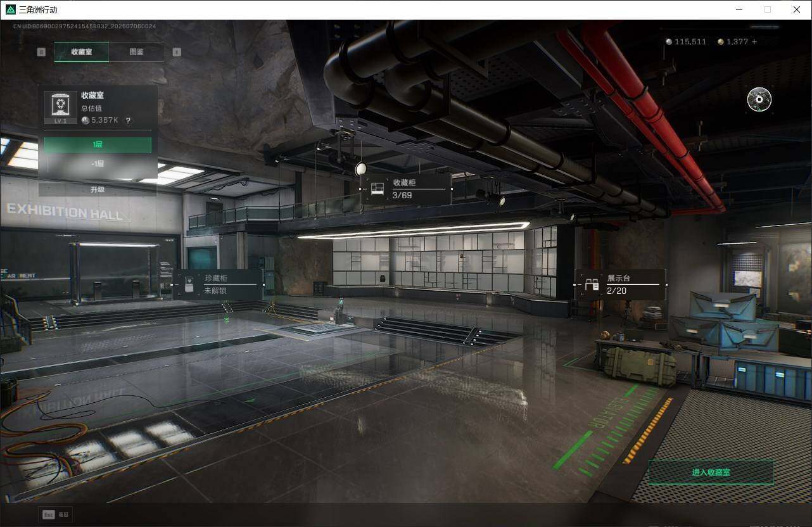The height and width of the screenshot is (527, 812).
Task: Click the question mark beside total valuation
Action: (128, 120)
